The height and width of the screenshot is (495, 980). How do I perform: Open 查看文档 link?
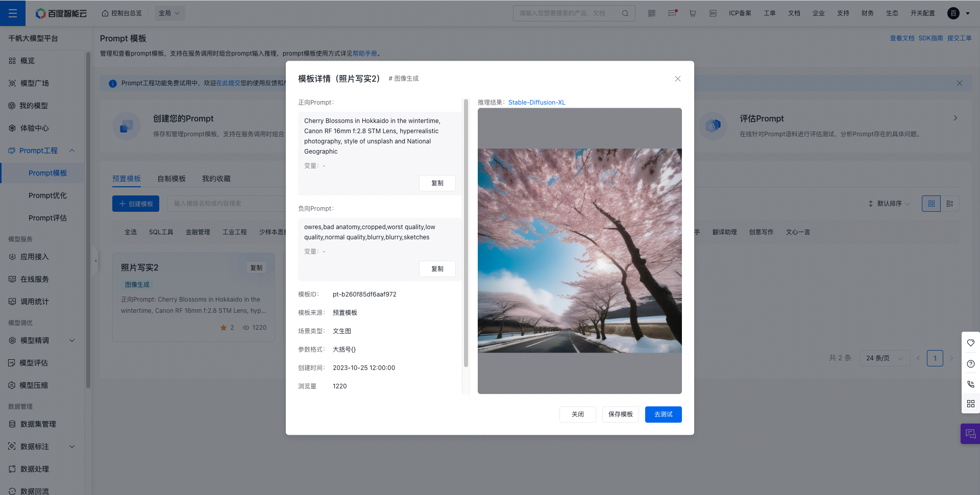point(902,38)
